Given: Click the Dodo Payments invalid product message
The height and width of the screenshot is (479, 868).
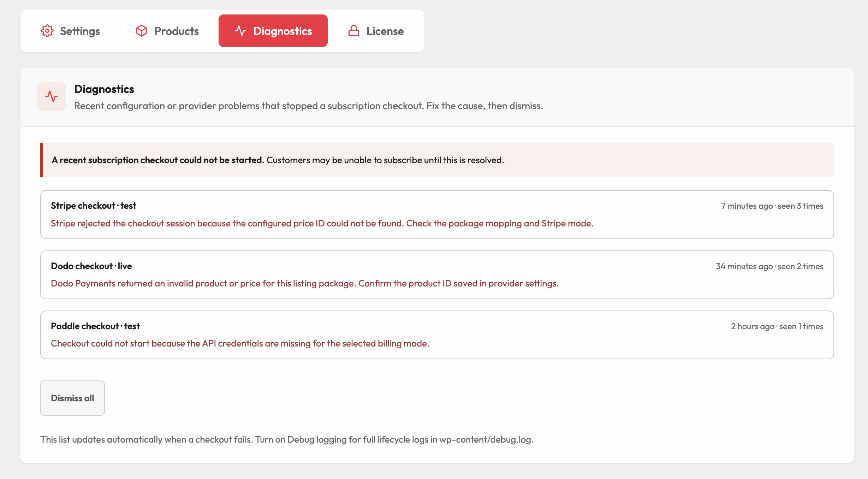Looking at the screenshot, I should (305, 283).
